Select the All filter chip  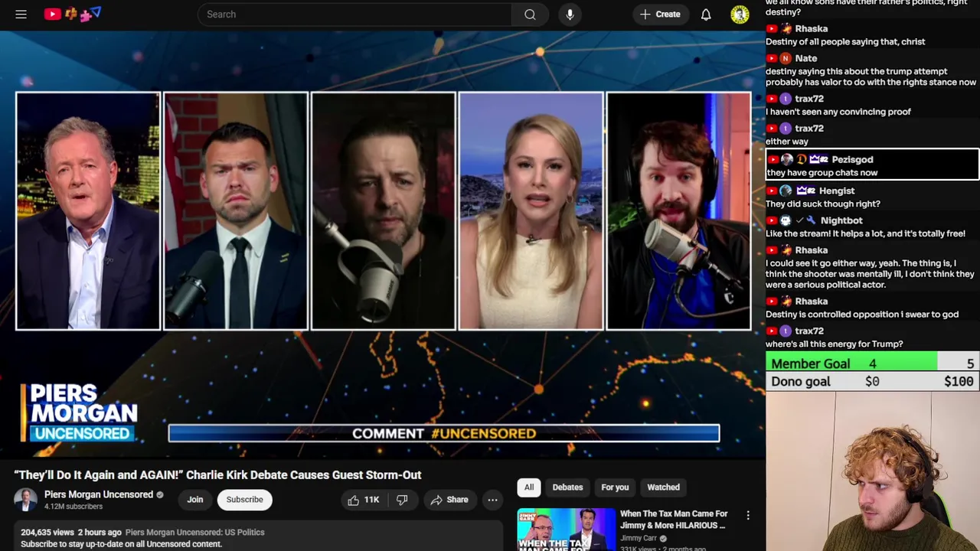[x=528, y=487]
